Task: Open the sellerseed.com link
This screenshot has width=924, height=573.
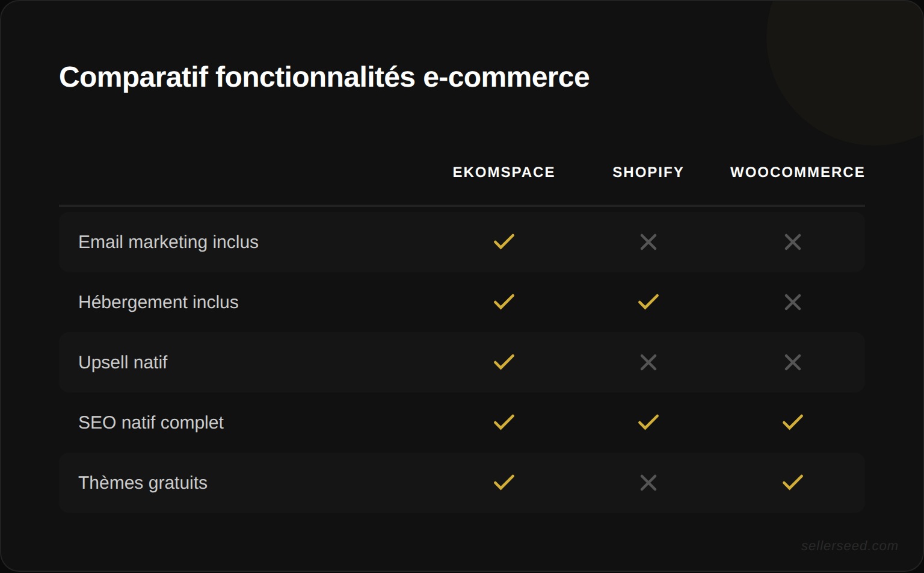Action: [848, 547]
